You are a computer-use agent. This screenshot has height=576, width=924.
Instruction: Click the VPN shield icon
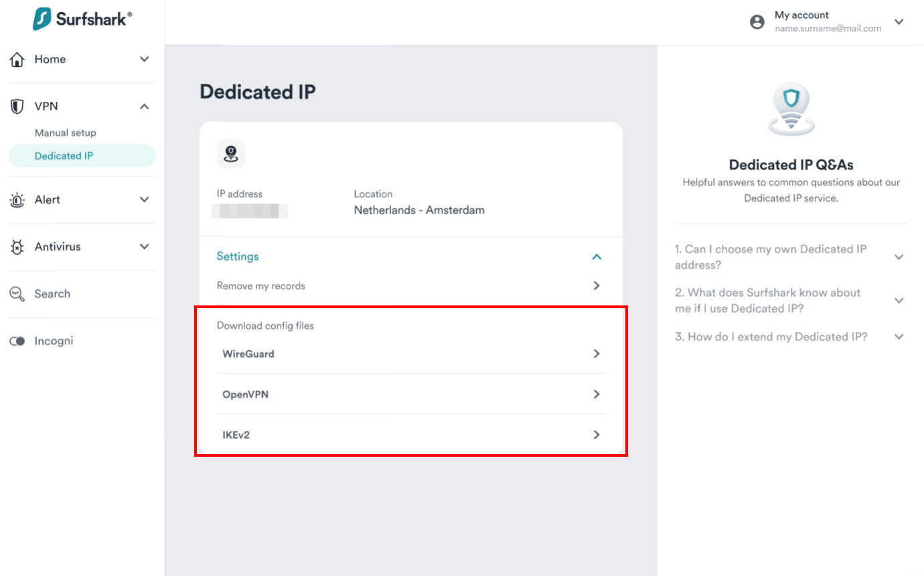(17, 106)
